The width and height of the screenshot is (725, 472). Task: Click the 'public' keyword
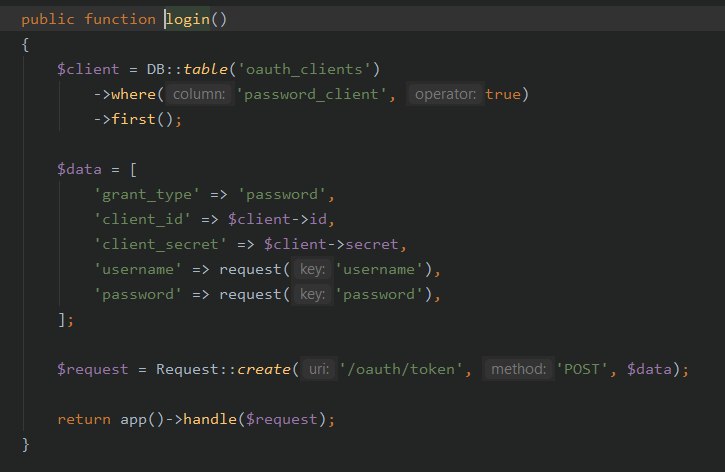coord(48,19)
